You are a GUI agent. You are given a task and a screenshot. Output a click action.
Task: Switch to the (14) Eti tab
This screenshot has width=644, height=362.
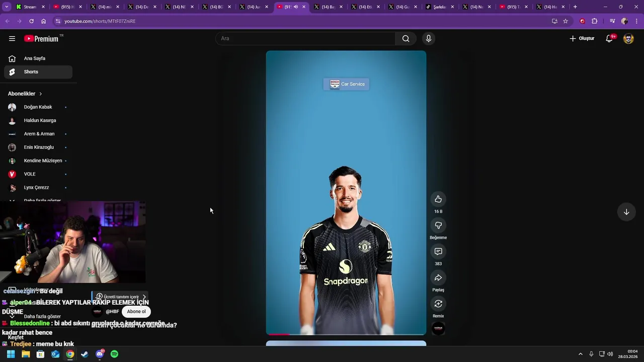click(364, 7)
